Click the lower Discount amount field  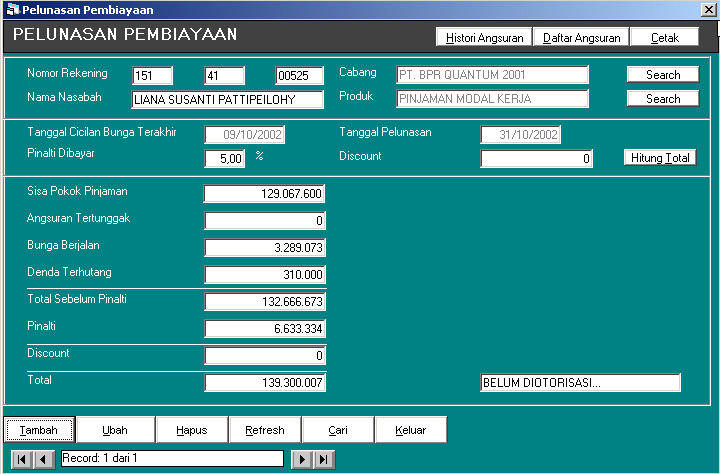coord(265,355)
